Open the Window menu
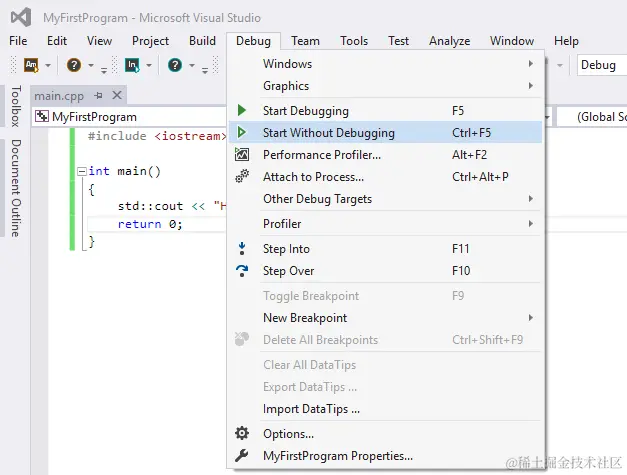The image size is (627, 475). (x=512, y=41)
